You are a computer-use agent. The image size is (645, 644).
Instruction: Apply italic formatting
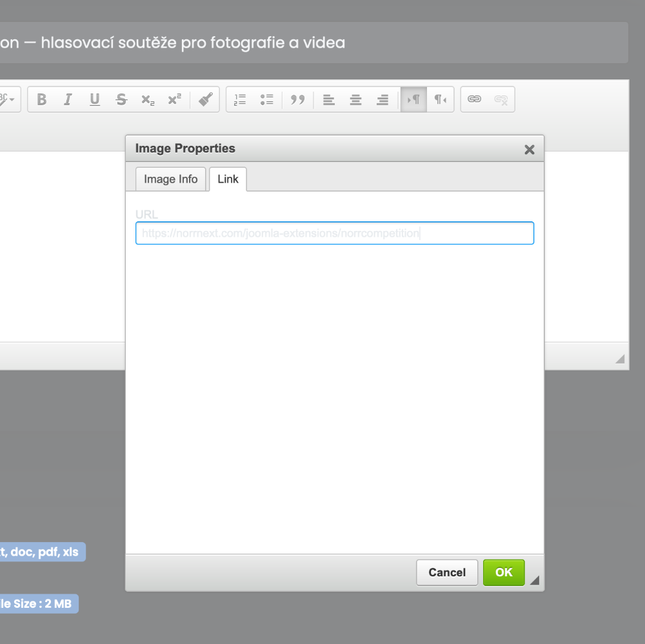[68, 99]
